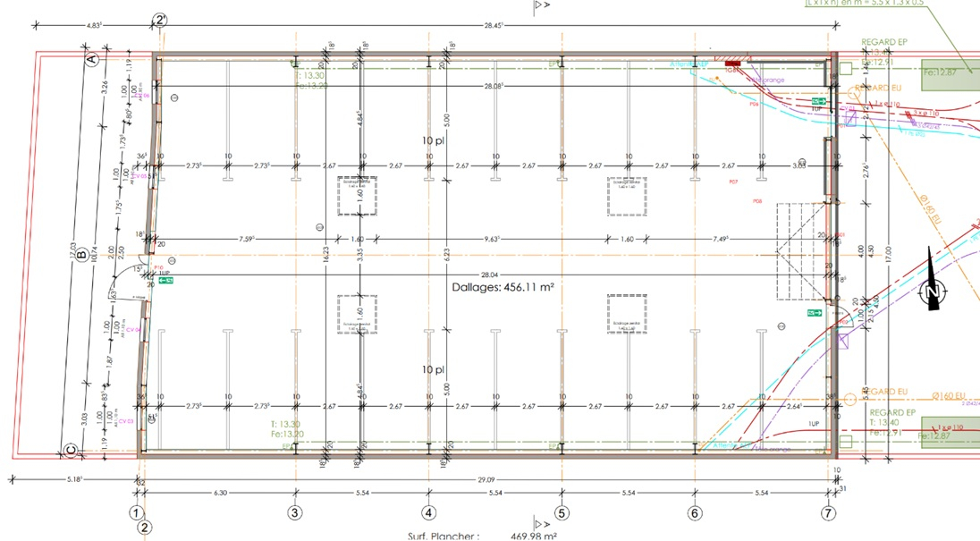Click the 1.87 dimension text

point(109,361)
